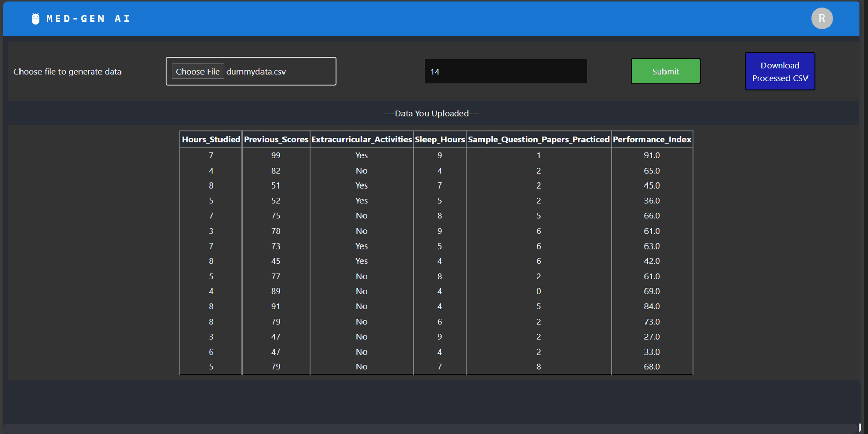Click the Previous_Scores cell 77

point(276,277)
